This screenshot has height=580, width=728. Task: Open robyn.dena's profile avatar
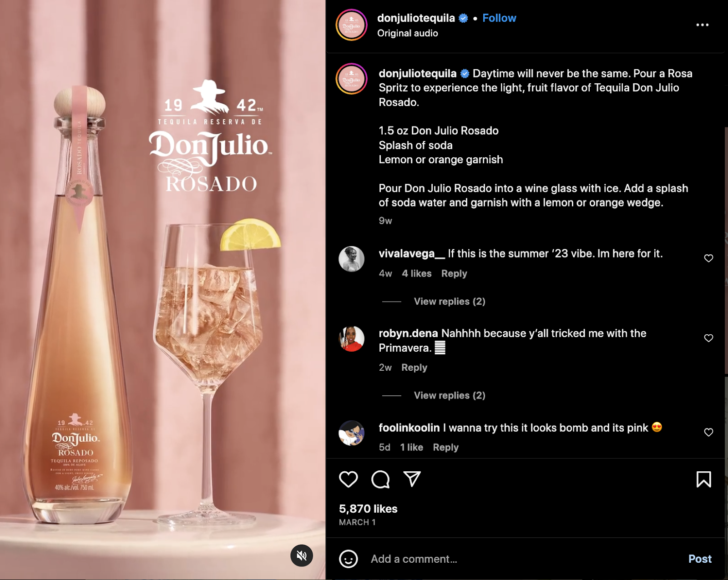pyautogui.click(x=351, y=339)
